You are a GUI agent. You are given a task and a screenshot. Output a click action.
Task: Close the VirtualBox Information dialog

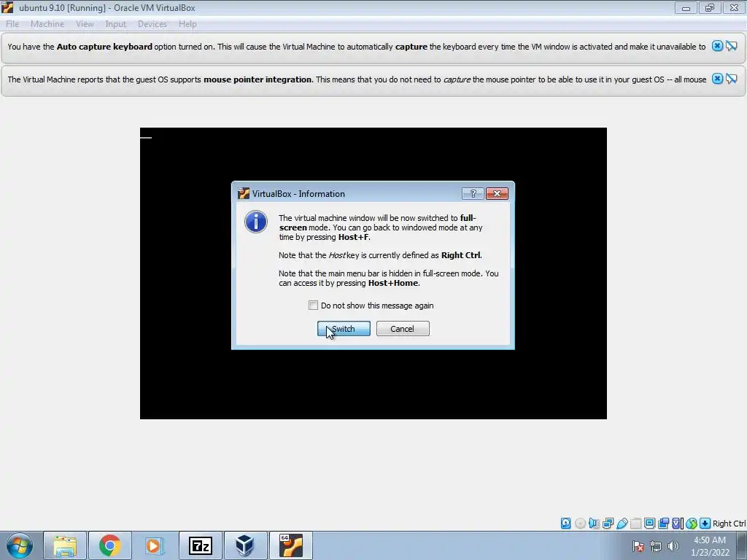(x=497, y=193)
